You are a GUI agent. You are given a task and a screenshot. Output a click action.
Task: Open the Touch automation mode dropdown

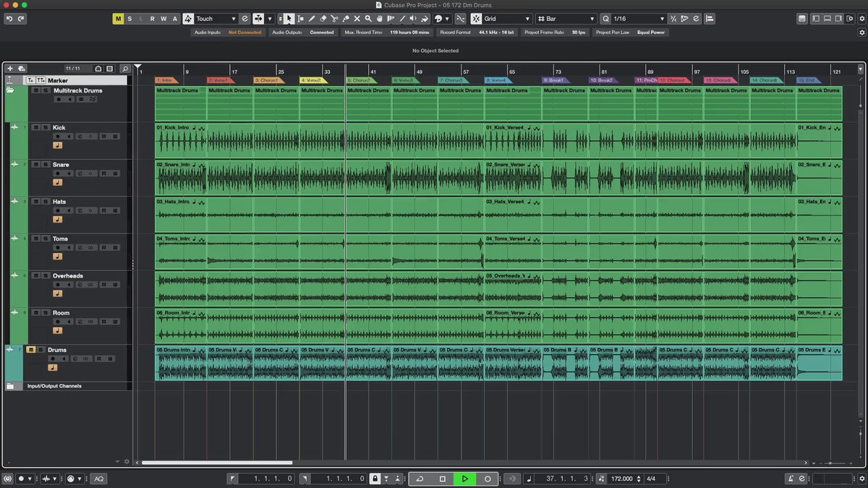tap(216, 19)
